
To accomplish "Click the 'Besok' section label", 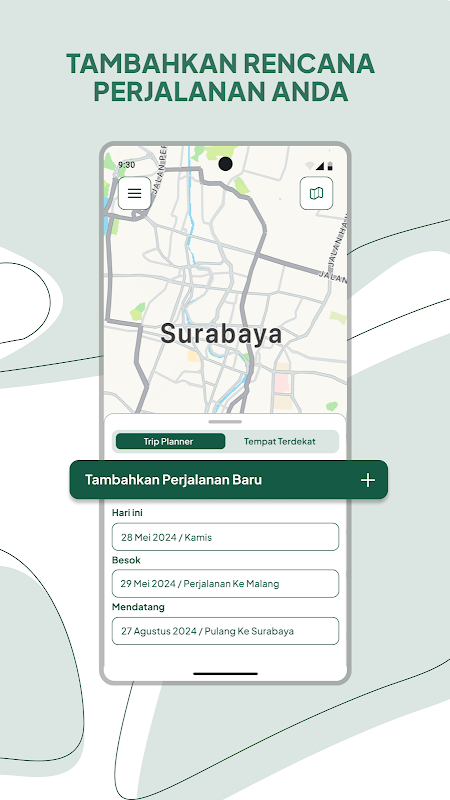I will (x=126, y=560).
